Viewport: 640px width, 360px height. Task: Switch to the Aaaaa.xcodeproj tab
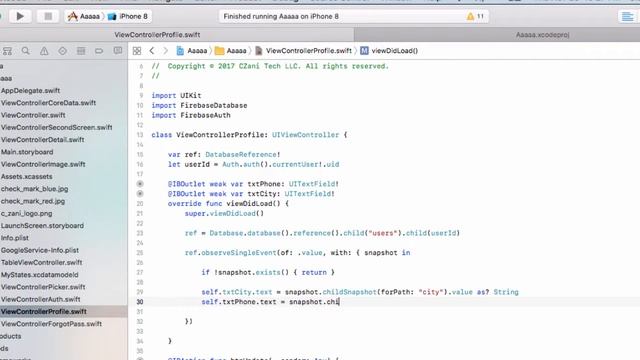tap(542, 35)
